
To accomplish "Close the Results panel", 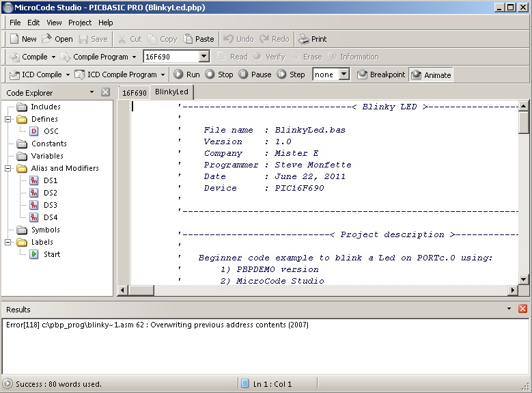I will (x=522, y=310).
